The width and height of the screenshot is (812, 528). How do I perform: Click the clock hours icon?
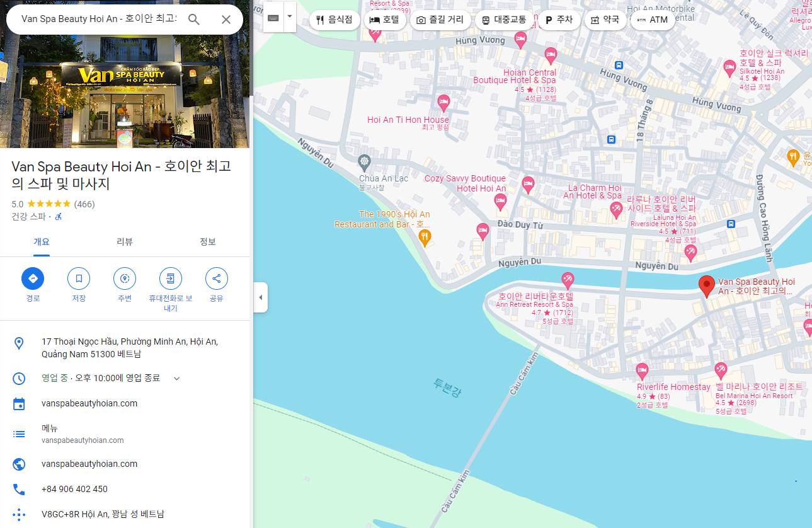pos(19,378)
